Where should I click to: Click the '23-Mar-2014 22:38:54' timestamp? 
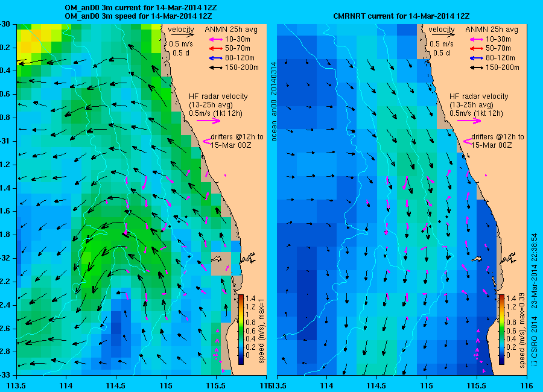click(x=535, y=271)
